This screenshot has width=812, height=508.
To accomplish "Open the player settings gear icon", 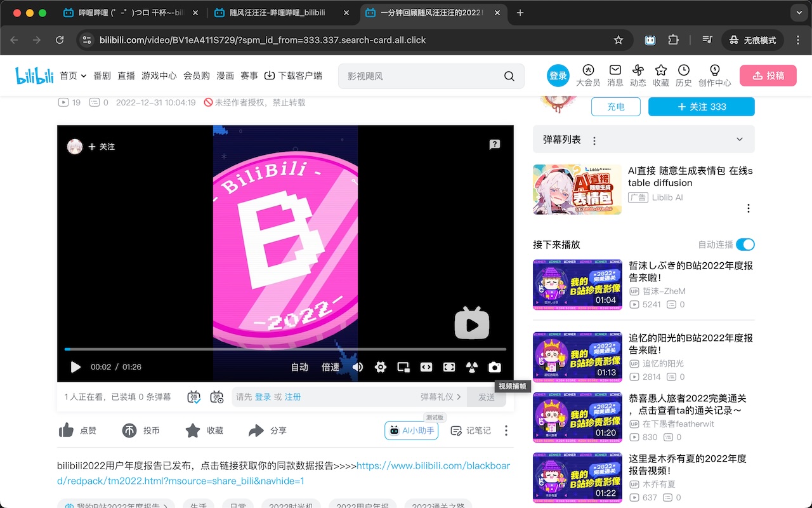I will coord(380,367).
